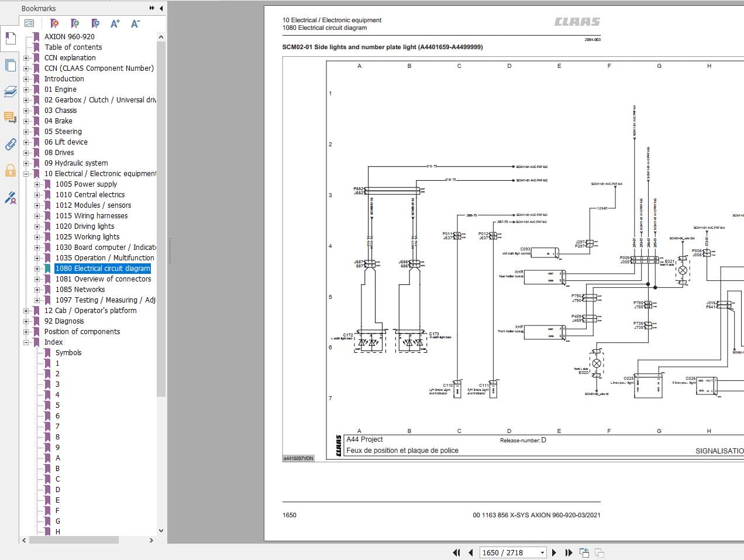Screen dimensions: 744x560
Task: Go to the last page
Action: coord(569,552)
